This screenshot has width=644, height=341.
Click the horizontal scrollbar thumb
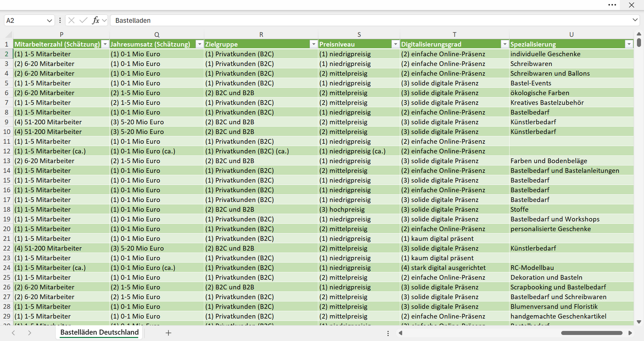pos(592,333)
